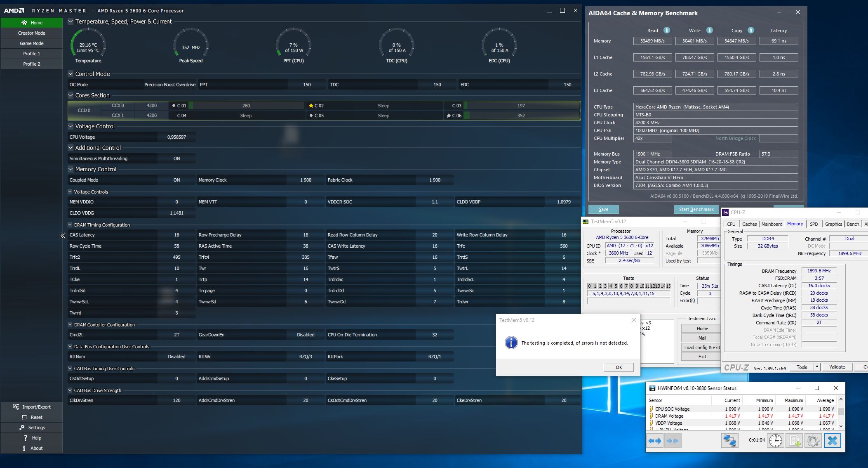Screen dimensions: 868x468
Task: Toggle Coupled Mode ON value
Action: pyautogui.click(x=176, y=180)
